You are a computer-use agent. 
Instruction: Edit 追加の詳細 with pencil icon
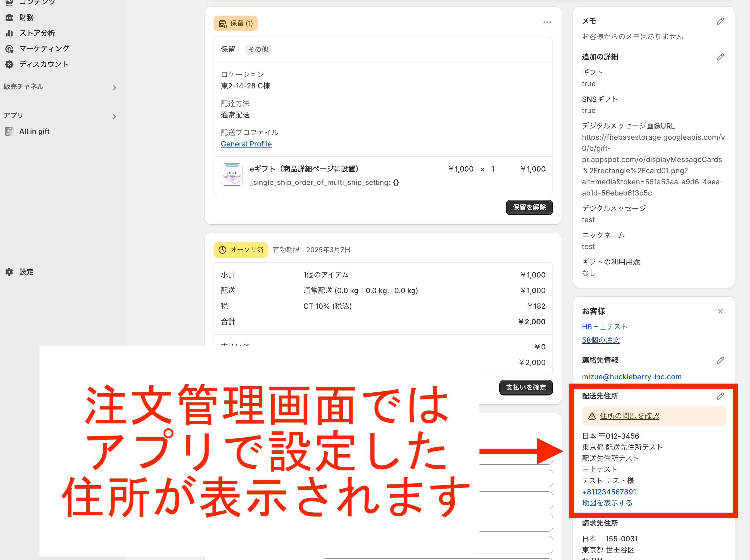pyautogui.click(x=720, y=57)
